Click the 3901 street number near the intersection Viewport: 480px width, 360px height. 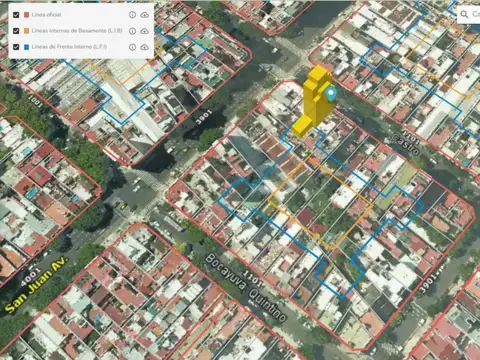(203, 117)
